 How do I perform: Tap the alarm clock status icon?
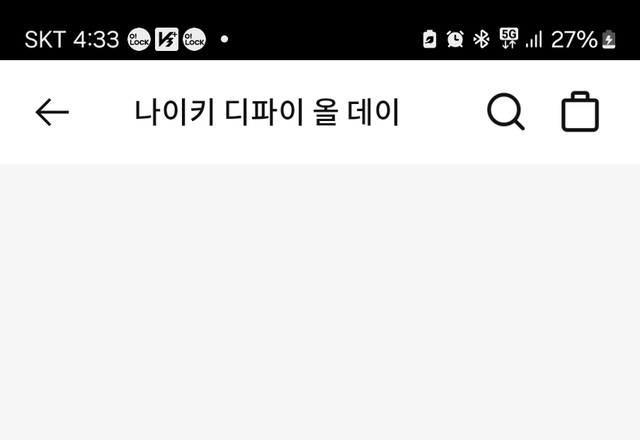tap(455, 39)
